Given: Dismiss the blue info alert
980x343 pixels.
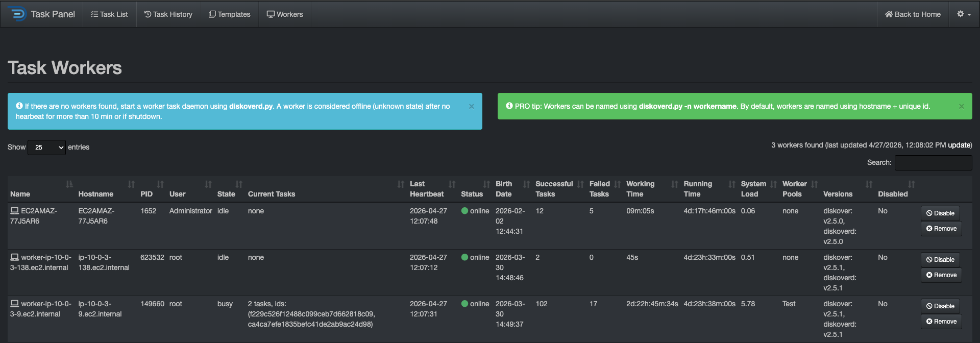Looking at the screenshot, I should point(471,106).
